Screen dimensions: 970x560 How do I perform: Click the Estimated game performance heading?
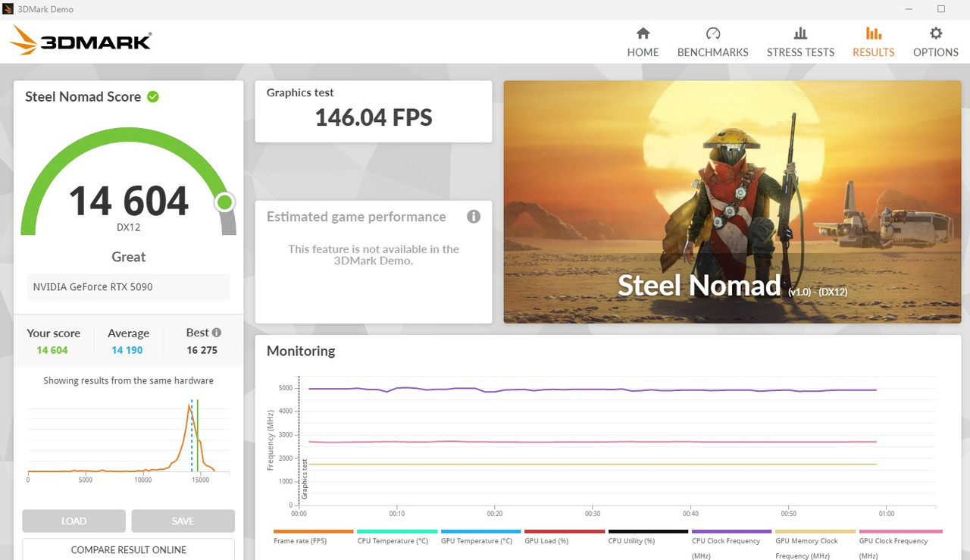(356, 217)
